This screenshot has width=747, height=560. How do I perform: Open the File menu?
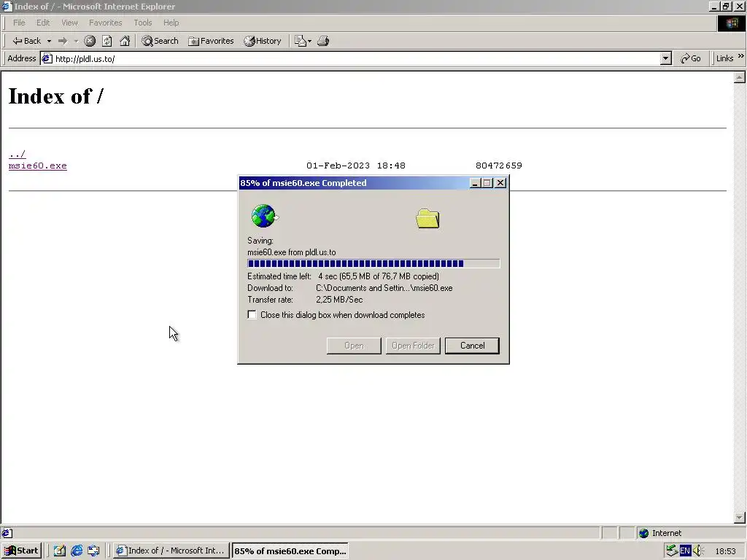[x=19, y=23]
